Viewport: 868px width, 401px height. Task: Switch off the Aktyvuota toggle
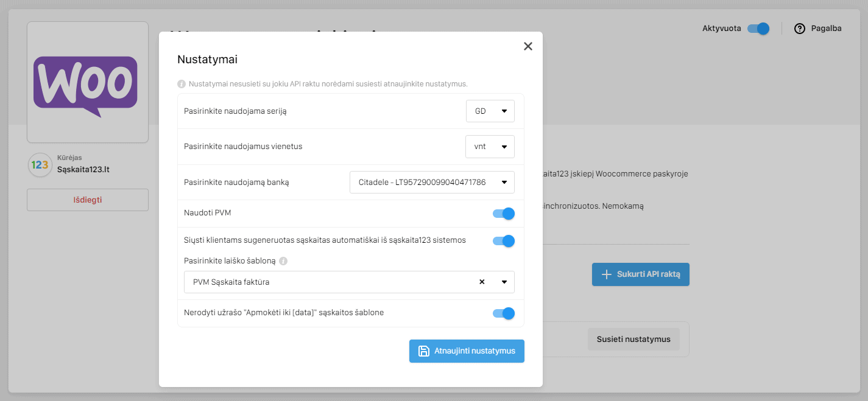pos(758,29)
